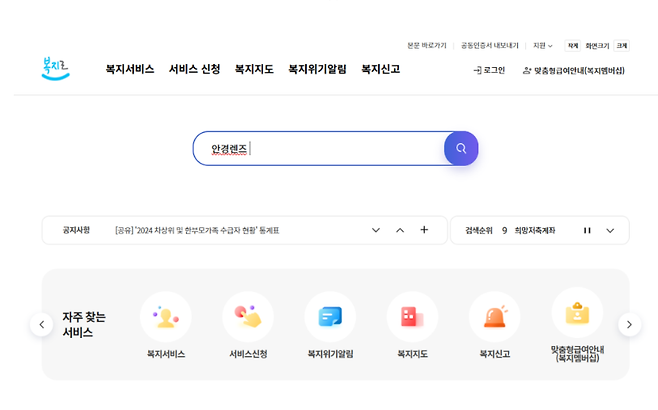Show next notice with down chevron
This screenshot has width=658, height=410.
tap(376, 230)
